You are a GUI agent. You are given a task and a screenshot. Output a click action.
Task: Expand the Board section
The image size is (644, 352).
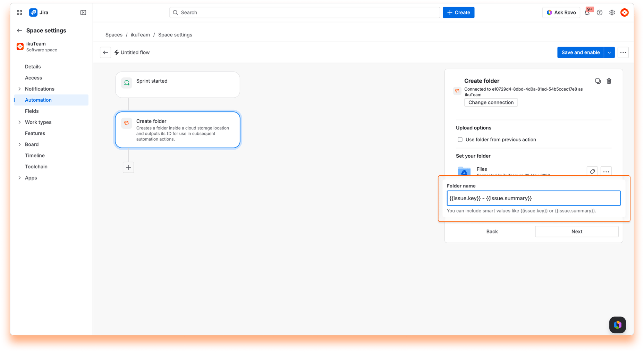coord(19,144)
